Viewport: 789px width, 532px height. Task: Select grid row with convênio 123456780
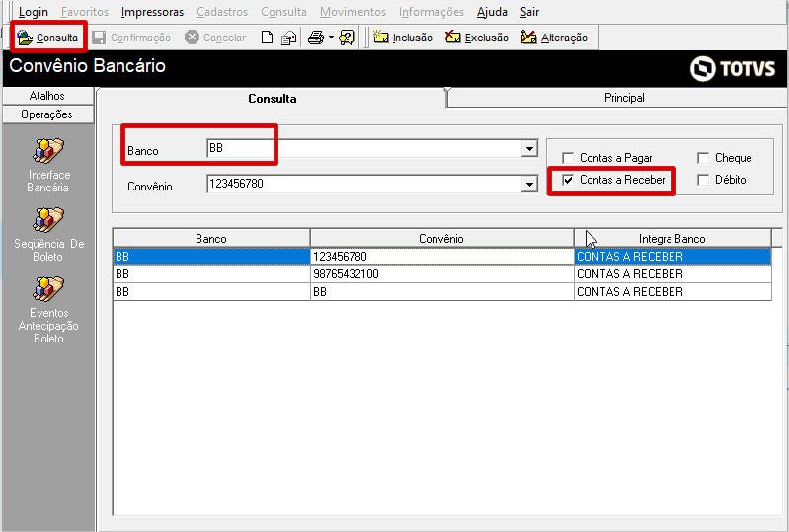442,257
